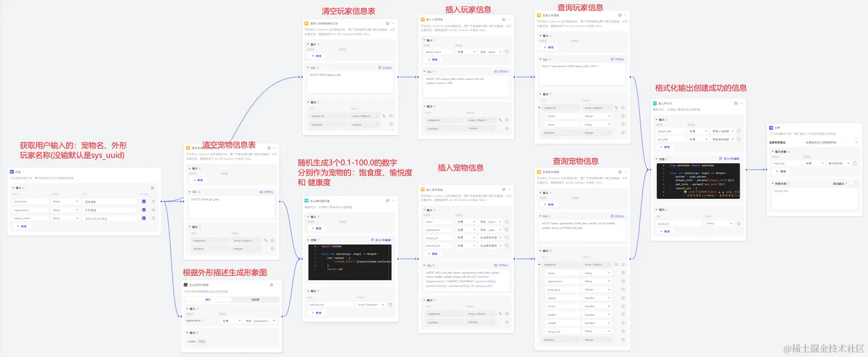This screenshot has width=868, height=357.
Task: Test-run the INSERT INTO pet_info node
Action: coord(503,190)
